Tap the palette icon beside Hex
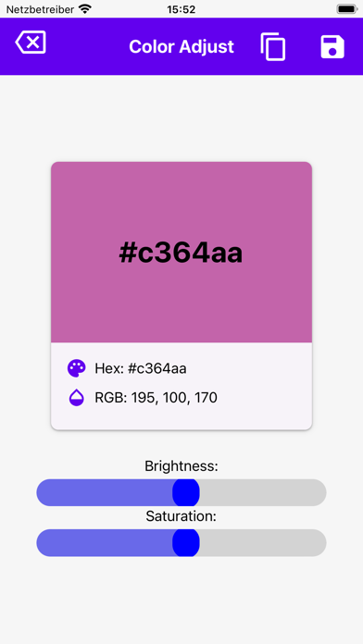This screenshot has height=644, width=363. tap(77, 368)
